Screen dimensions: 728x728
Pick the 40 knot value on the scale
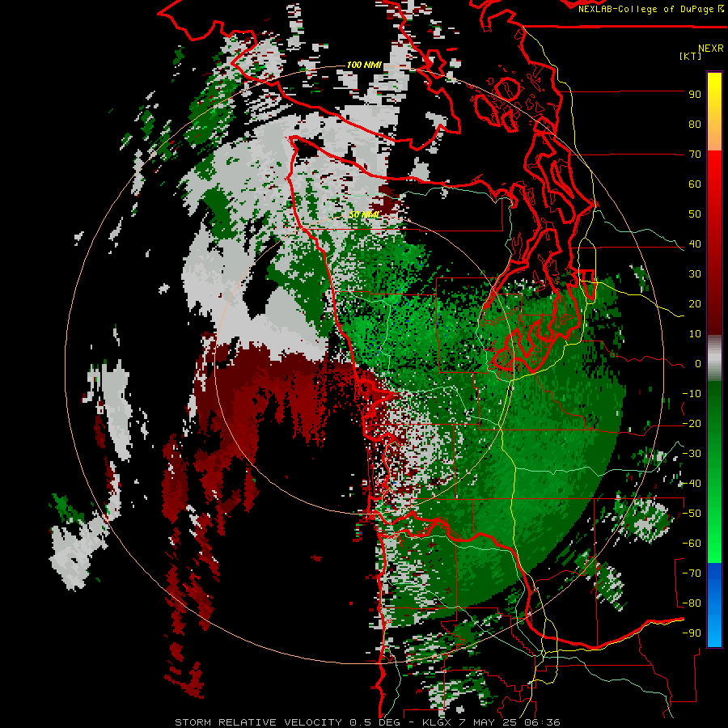[x=695, y=243]
